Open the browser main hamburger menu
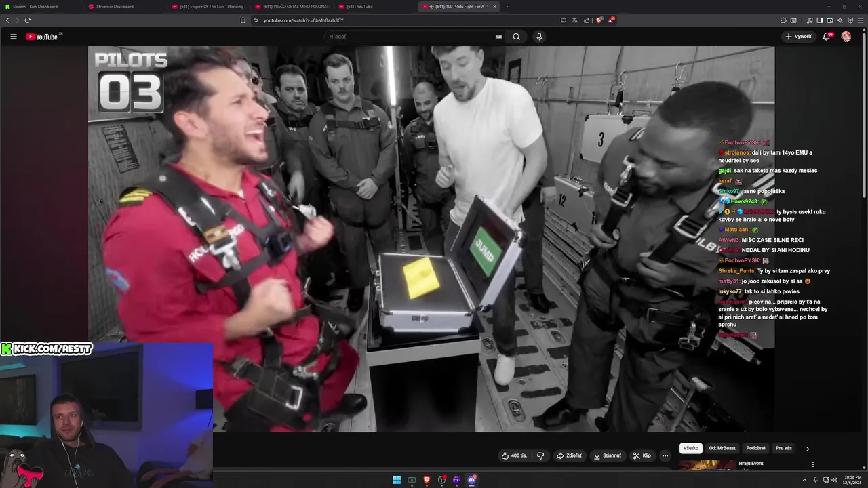Viewport: 868px width, 488px height. coord(861,20)
